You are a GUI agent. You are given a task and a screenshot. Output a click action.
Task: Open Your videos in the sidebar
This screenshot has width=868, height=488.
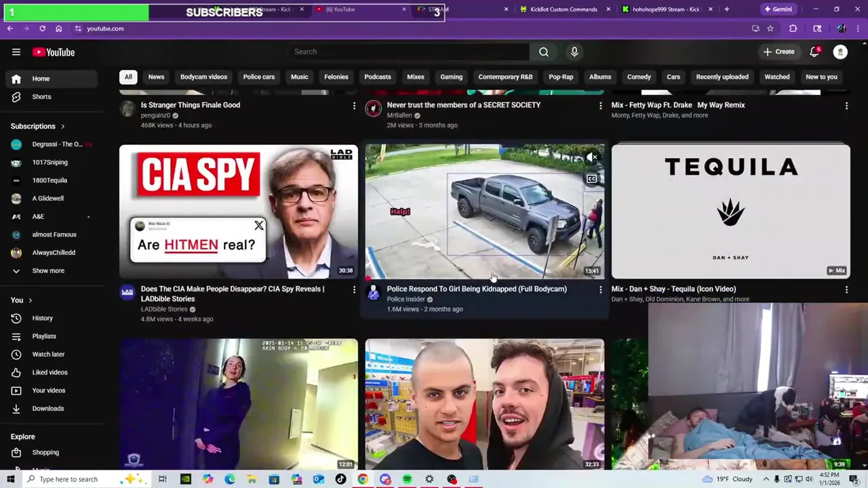[52, 390]
